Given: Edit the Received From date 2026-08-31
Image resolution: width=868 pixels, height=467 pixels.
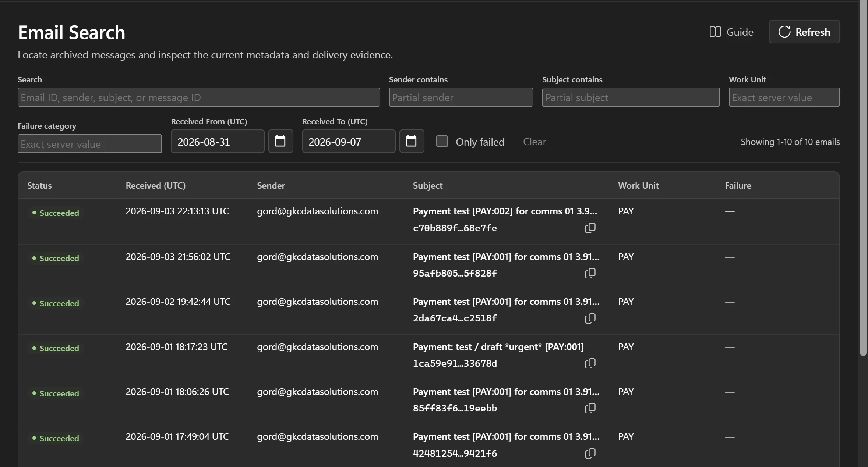Looking at the screenshot, I should click(218, 141).
